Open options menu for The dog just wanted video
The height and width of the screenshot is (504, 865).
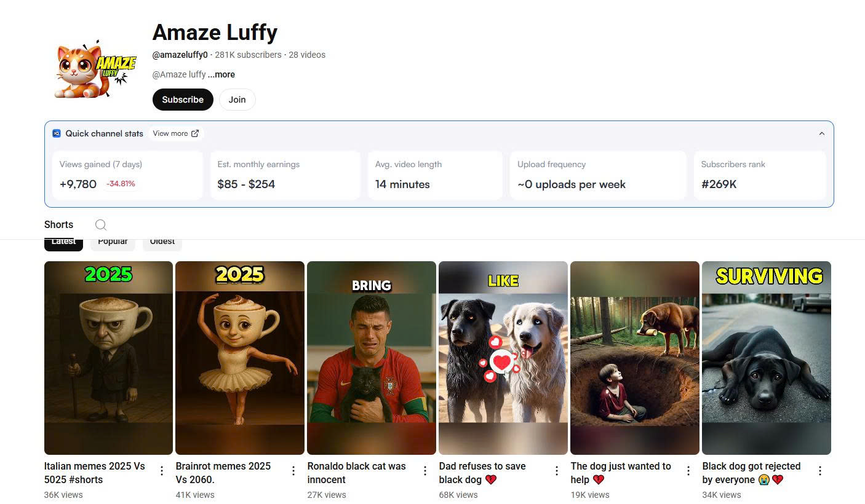pos(688,471)
